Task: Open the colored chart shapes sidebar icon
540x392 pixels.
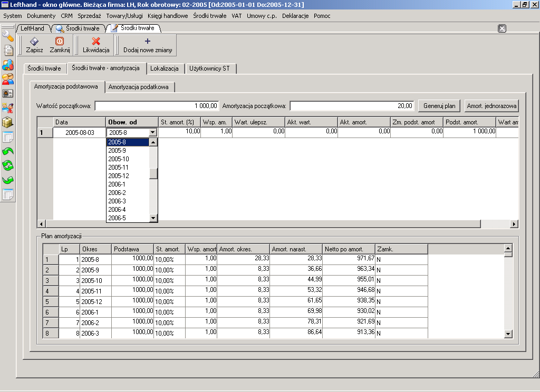Action: pos(7,65)
